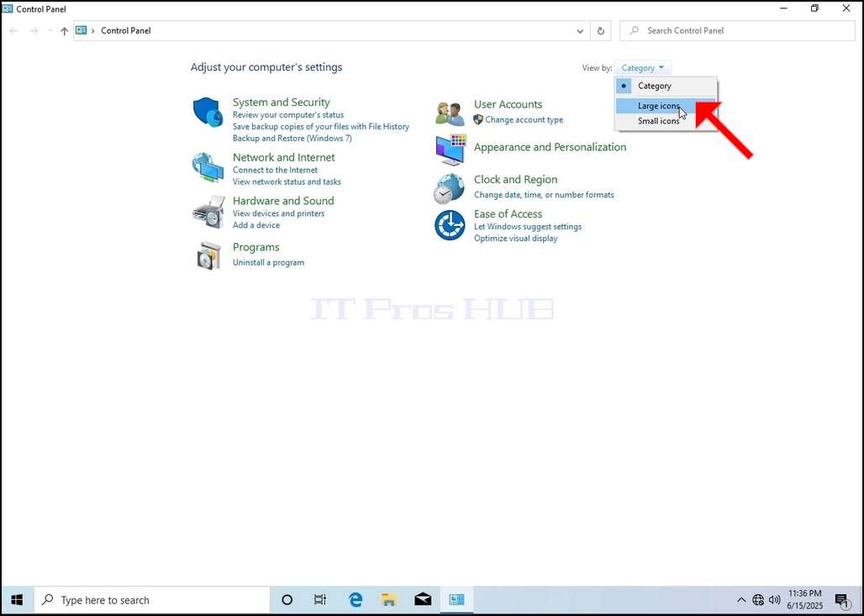Open the Ease of Access heading link
Screen dimensions: 864x616
[508, 213]
